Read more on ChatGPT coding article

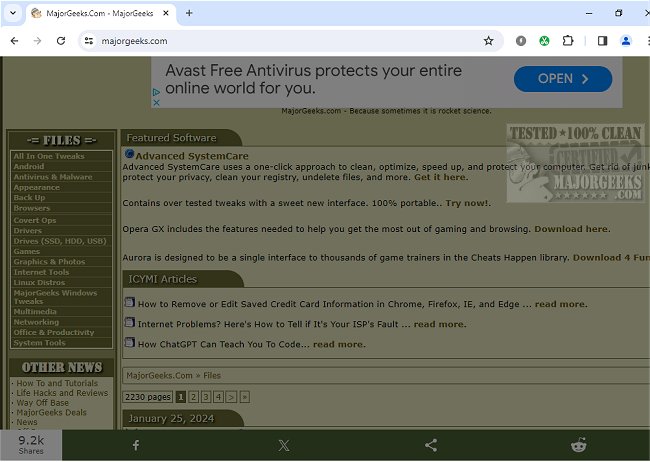[339, 344]
